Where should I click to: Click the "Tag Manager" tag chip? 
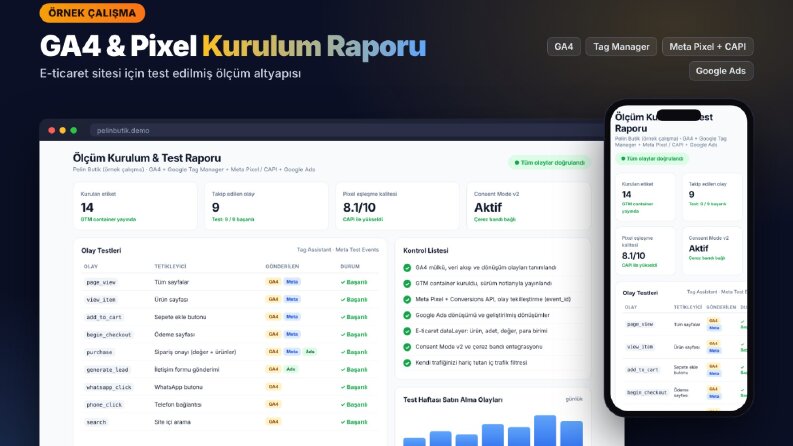621,47
